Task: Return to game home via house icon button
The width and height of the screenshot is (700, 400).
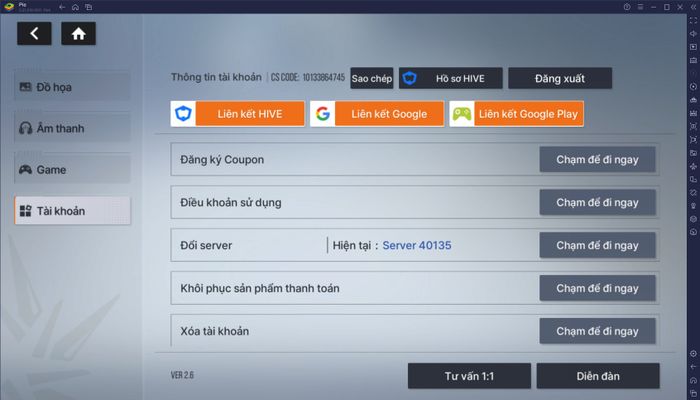Action: point(79,33)
